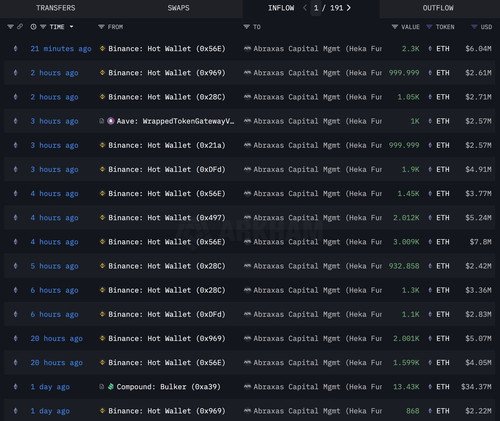This screenshot has width=500, height=421.
Task: Open '5 hours ago' transaction link
Action: pos(54,266)
